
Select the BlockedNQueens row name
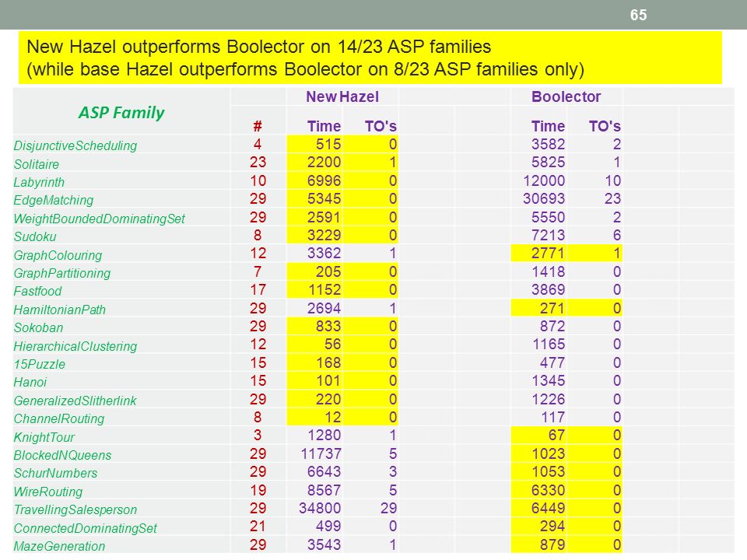[62, 455]
